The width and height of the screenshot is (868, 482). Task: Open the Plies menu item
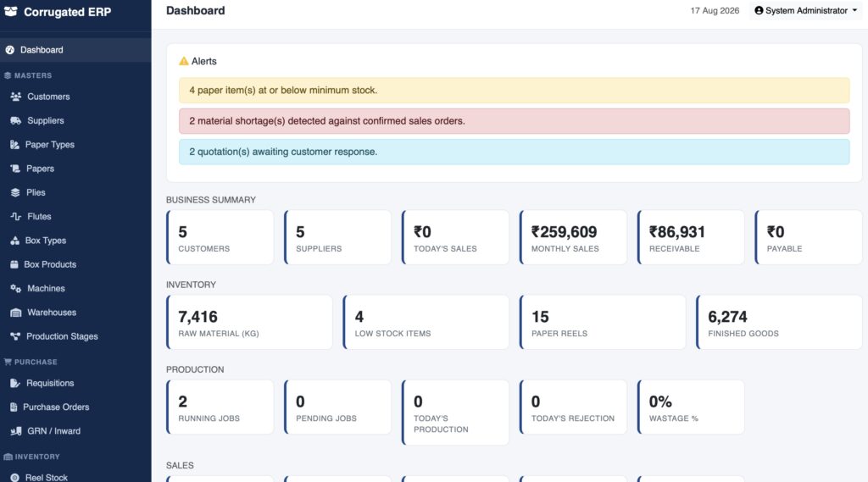click(75, 192)
